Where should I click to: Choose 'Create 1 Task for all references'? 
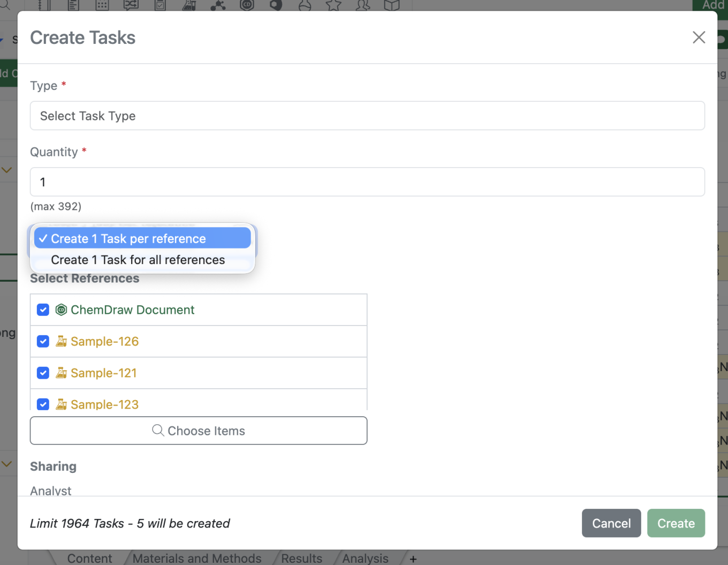click(138, 260)
